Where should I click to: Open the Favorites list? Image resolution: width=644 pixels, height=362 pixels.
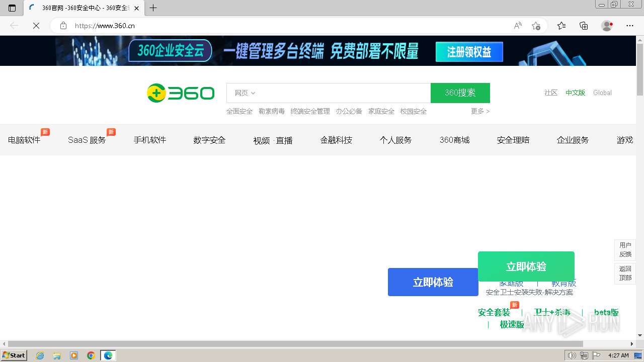pos(561,26)
